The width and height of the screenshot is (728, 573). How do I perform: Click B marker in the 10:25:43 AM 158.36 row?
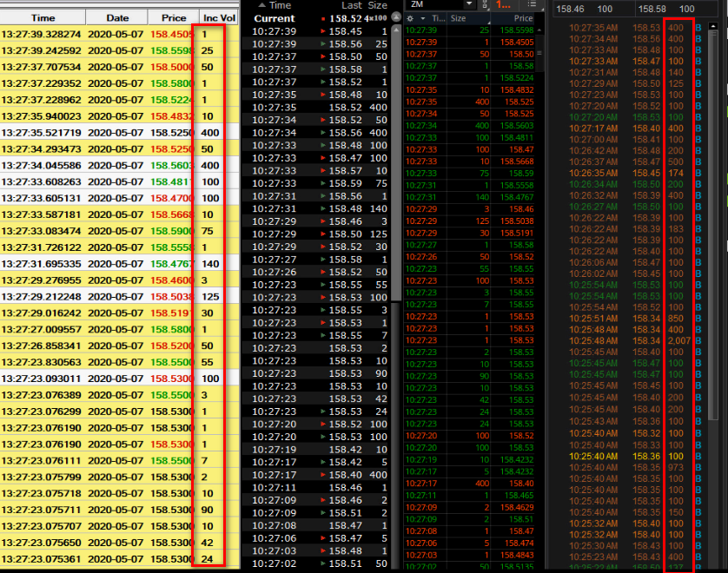click(x=698, y=421)
